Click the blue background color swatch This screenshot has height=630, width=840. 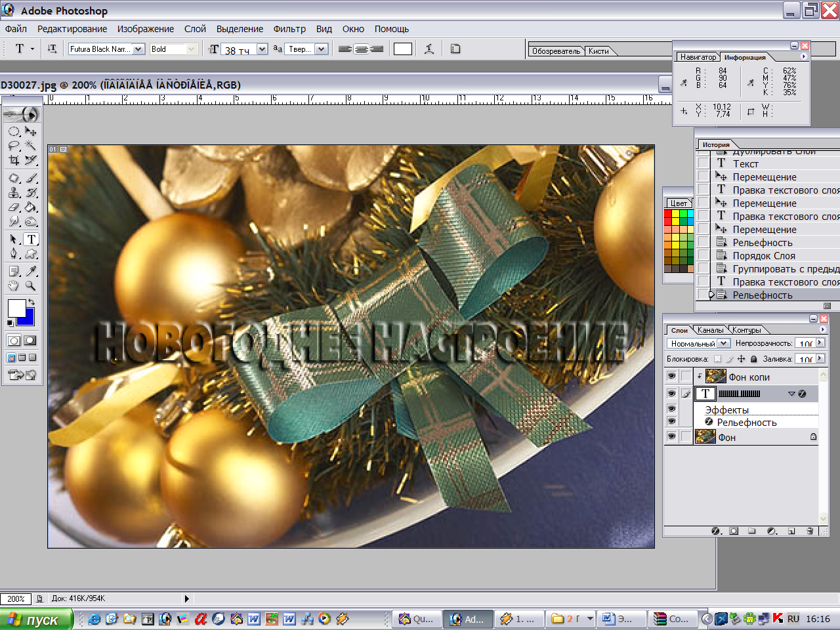(26, 318)
